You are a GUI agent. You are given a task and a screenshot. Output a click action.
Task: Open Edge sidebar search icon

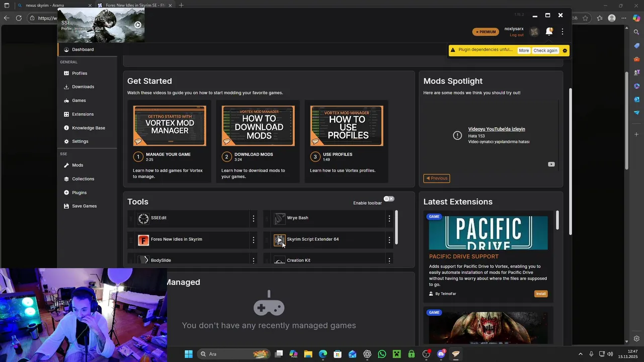coord(636,32)
